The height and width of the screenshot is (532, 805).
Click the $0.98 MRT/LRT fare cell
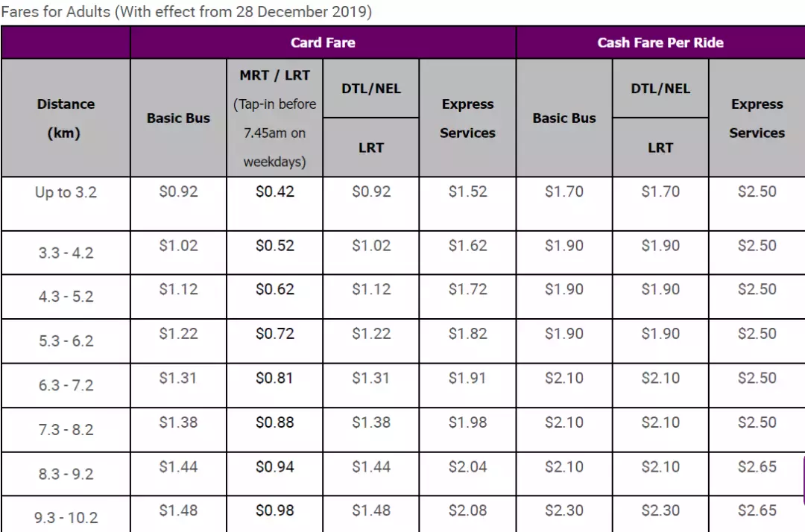click(274, 511)
